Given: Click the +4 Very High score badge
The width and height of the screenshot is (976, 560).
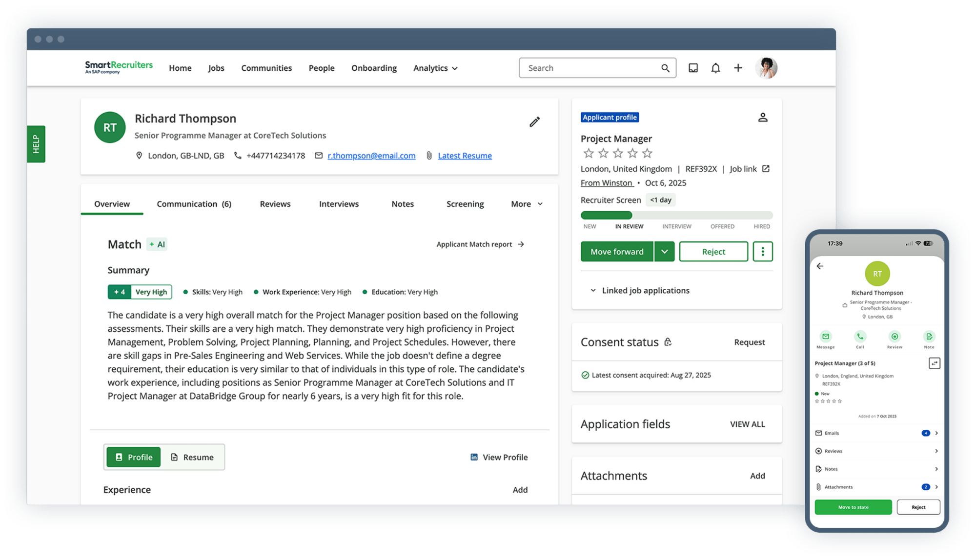Looking at the screenshot, I should tap(140, 292).
